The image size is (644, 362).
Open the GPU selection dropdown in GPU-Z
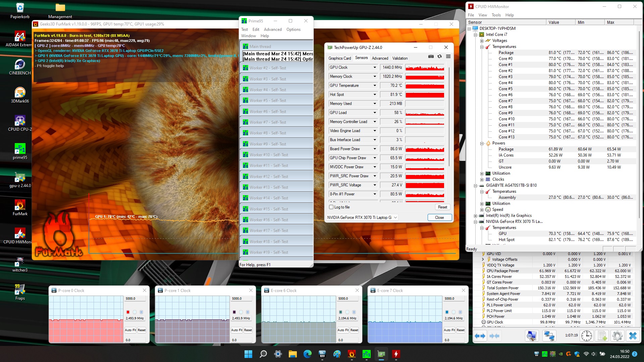tap(395, 218)
